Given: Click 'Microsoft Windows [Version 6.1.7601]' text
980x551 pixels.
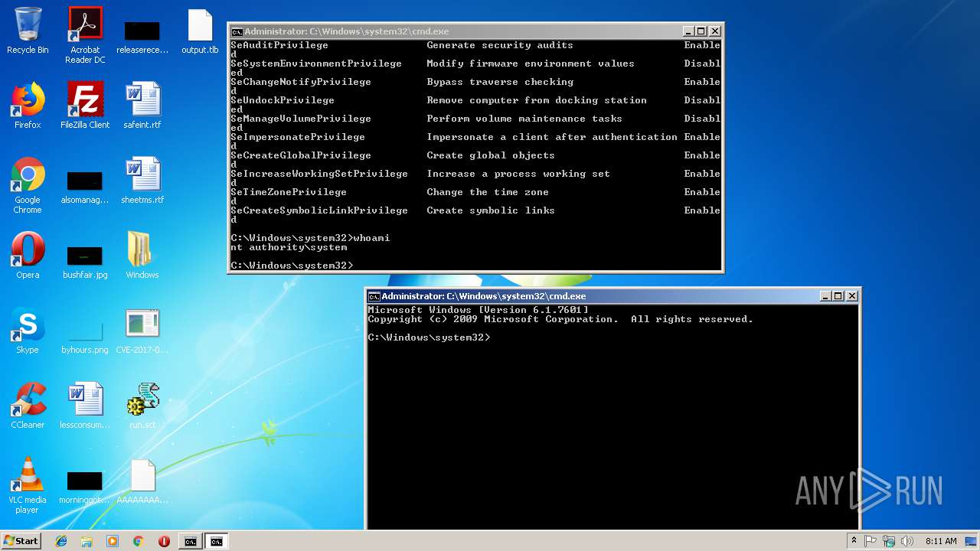Looking at the screenshot, I should pyautogui.click(x=478, y=310).
